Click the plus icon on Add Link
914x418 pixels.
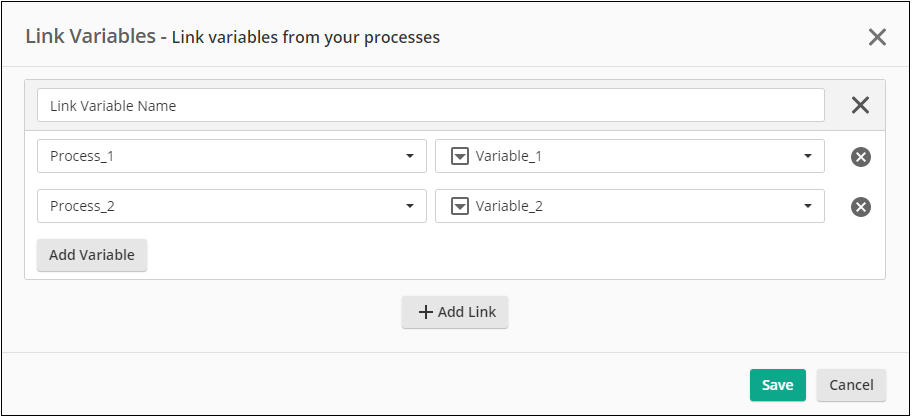426,312
